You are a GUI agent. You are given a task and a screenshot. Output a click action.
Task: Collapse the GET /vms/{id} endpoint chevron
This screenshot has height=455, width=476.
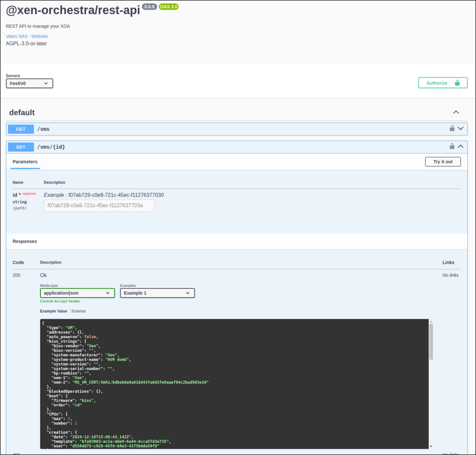point(460,147)
